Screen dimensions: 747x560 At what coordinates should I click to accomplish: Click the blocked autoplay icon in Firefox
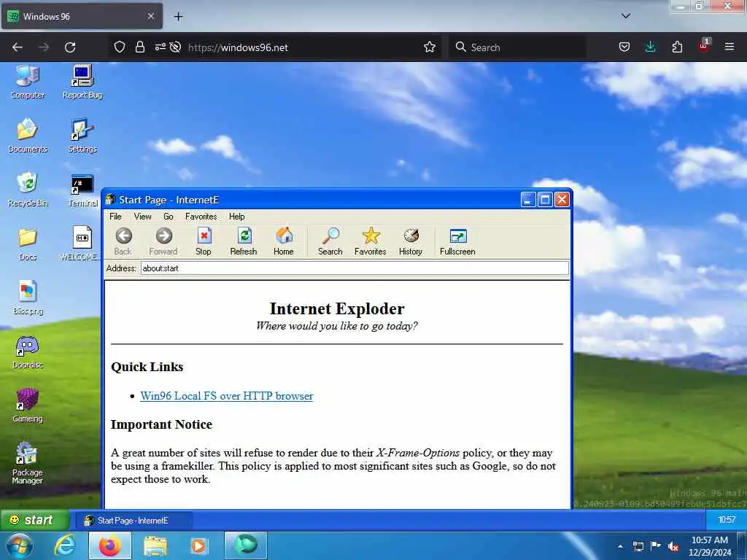tap(175, 47)
